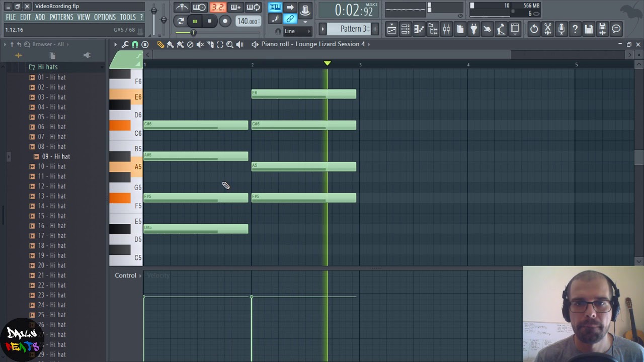644x362 pixels.
Task: Adjust the song position slider below transport
Action: tap(218, 33)
